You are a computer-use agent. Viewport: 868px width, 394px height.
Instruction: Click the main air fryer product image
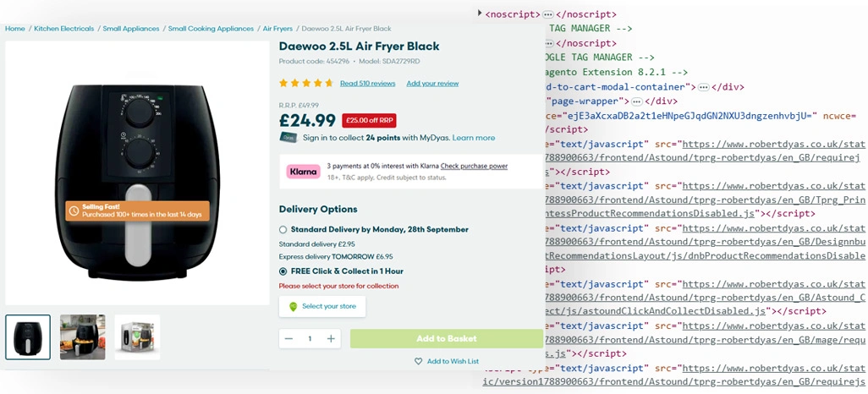[x=137, y=173]
